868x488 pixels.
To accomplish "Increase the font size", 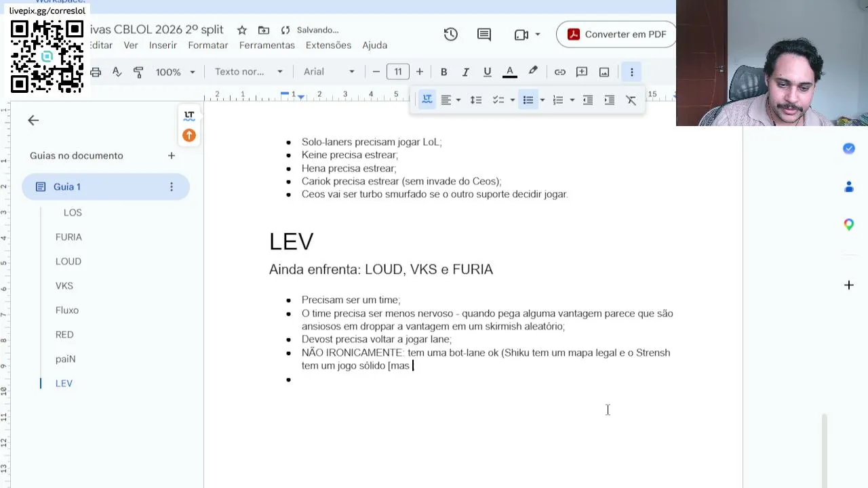I will point(420,72).
